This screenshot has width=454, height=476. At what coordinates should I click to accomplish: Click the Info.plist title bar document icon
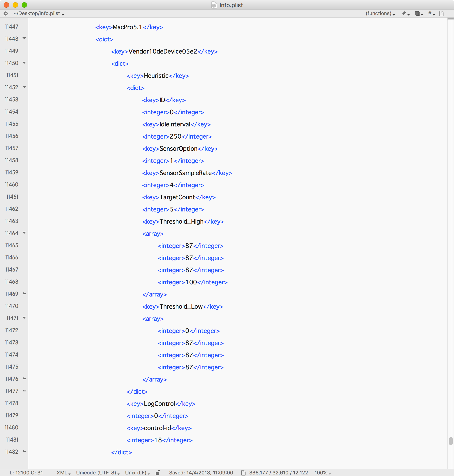[x=214, y=5]
